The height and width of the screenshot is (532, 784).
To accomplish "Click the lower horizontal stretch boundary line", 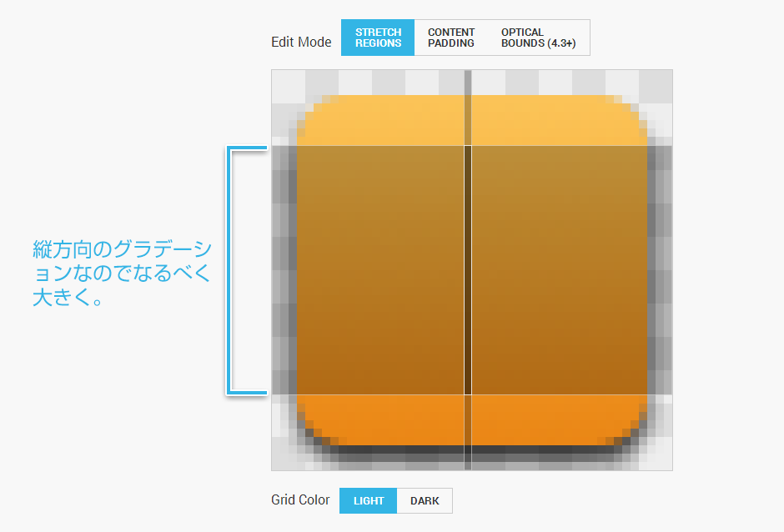I will click(x=472, y=394).
